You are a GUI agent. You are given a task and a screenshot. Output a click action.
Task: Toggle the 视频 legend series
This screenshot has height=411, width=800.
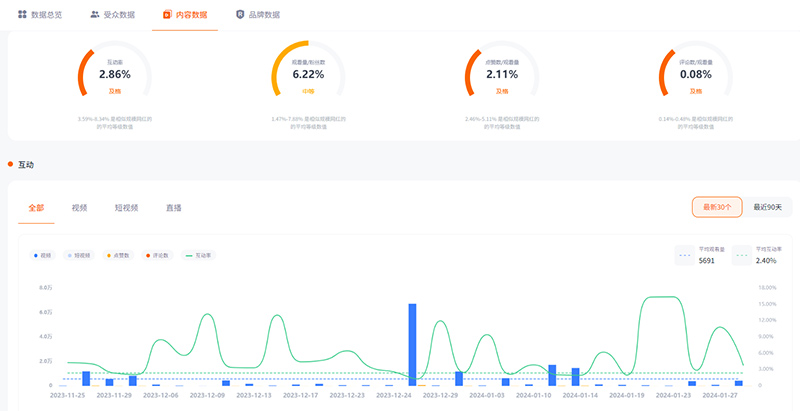coord(44,255)
